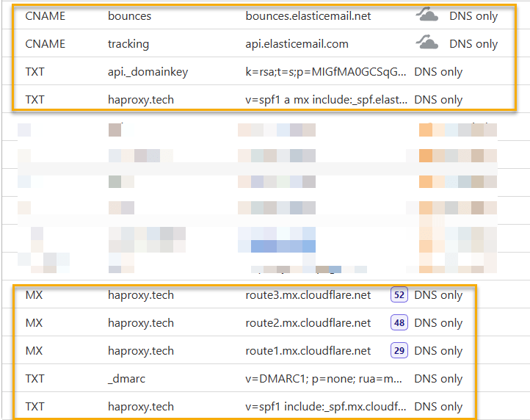
Task: Click route1.mx.cloudflare.net mail server
Action: pos(308,351)
